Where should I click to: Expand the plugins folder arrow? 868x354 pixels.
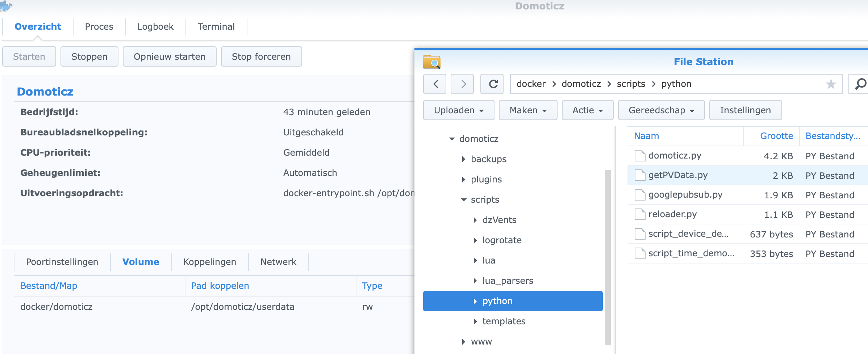coord(463,180)
